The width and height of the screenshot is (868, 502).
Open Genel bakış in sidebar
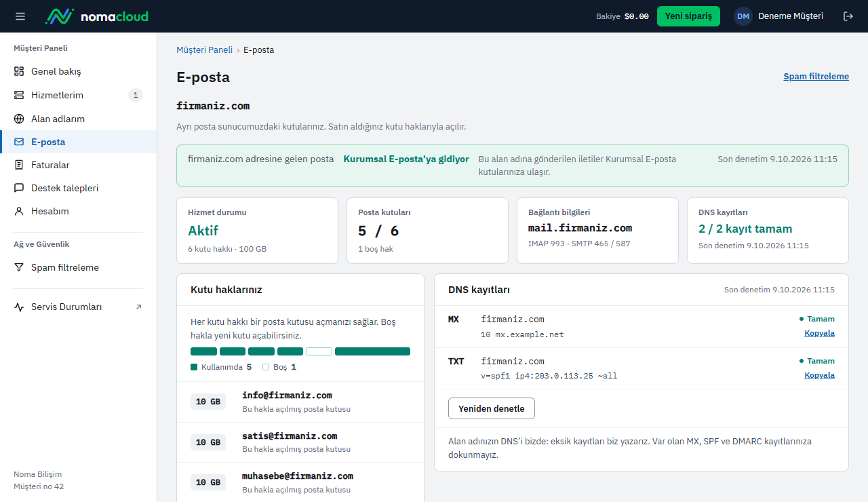[x=78, y=71]
